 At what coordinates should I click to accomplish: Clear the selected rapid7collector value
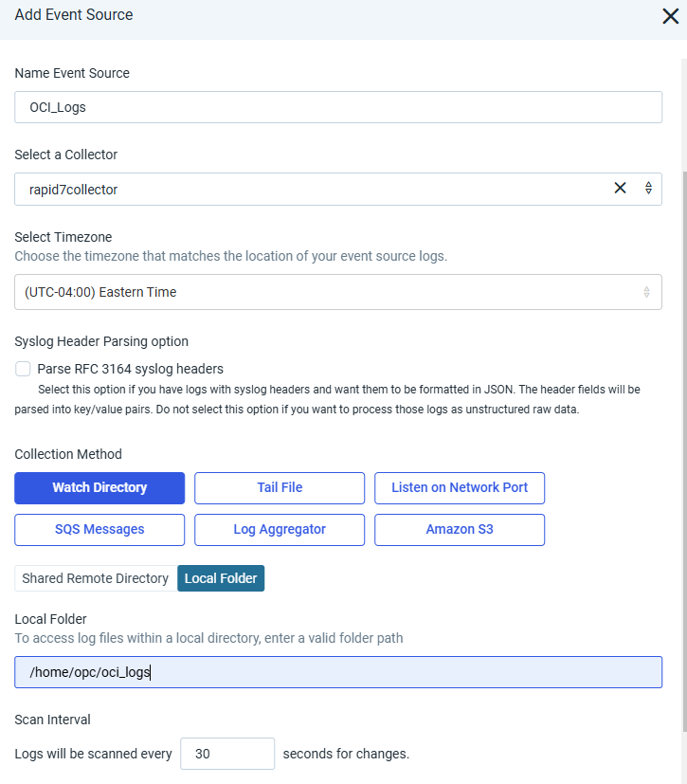[620, 188]
